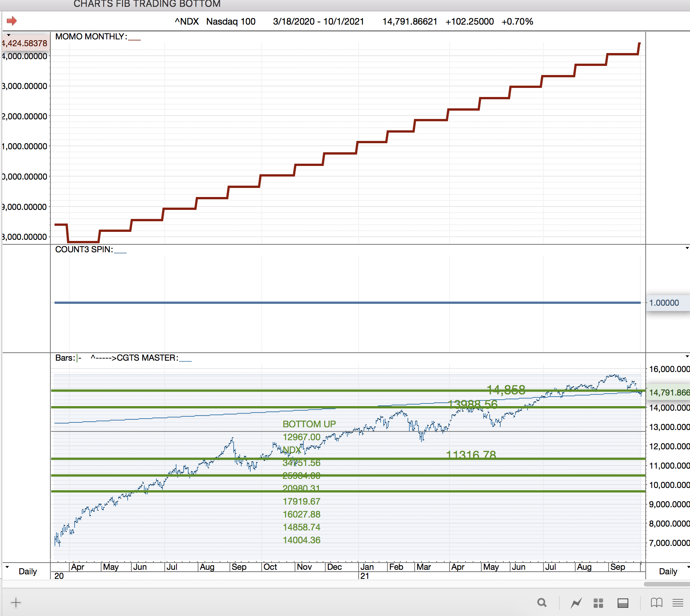Screen dimensions: 690x616
Task: Expand the COUNT3 SPIN pane menu arrow
Action: point(687,248)
